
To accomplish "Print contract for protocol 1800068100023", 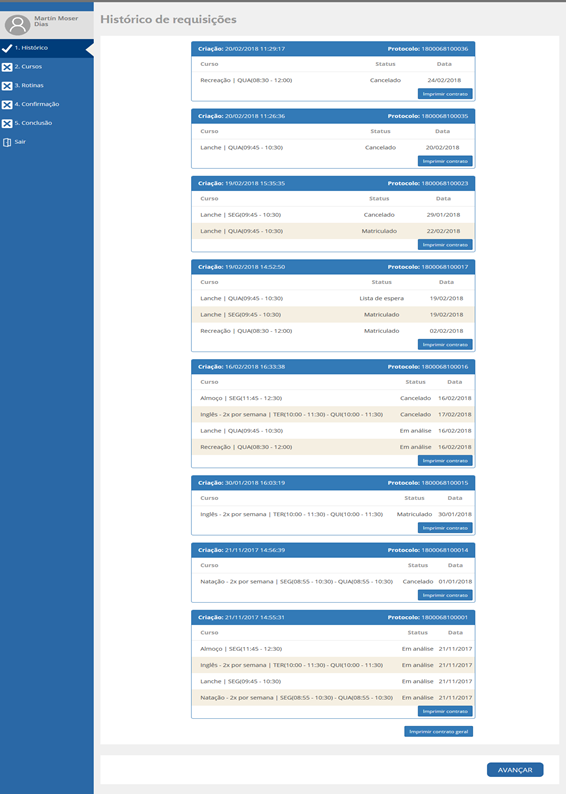I will [x=445, y=245].
